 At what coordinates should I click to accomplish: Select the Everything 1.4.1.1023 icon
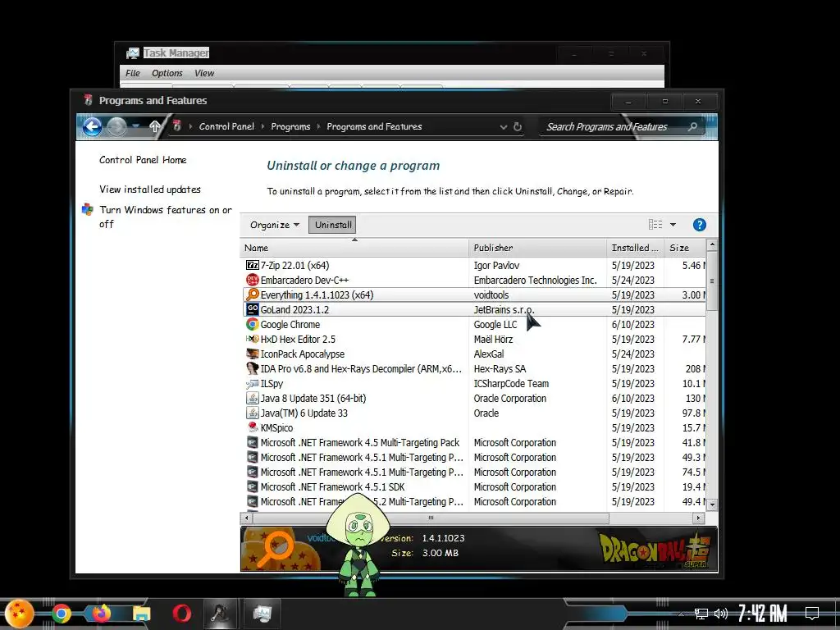click(253, 294)
